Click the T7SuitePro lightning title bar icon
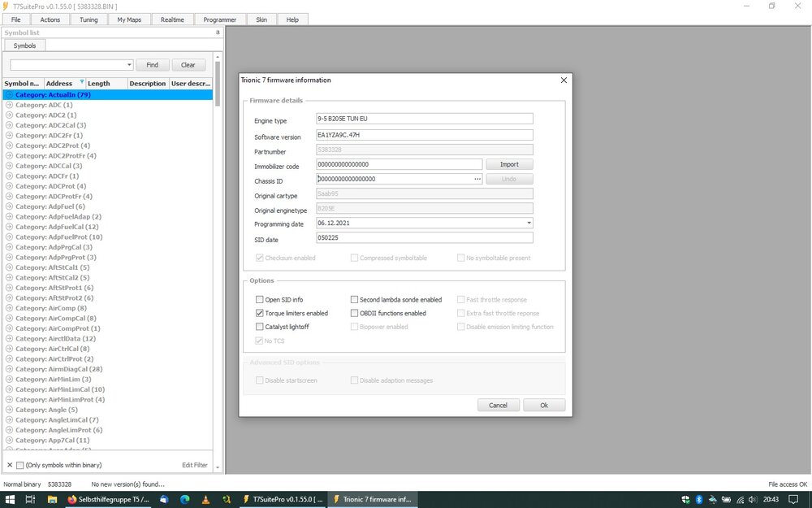This screenshot has width=812, height=508. [5, 7]
